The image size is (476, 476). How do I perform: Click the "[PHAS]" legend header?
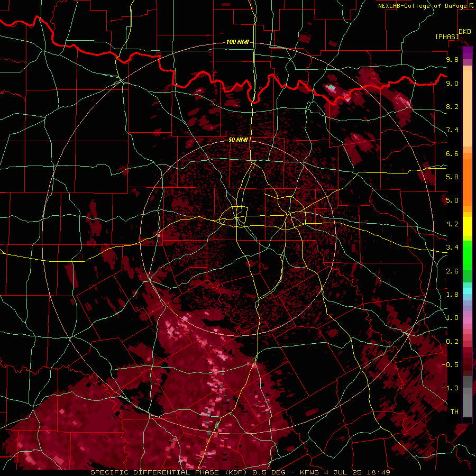point(447,36)
